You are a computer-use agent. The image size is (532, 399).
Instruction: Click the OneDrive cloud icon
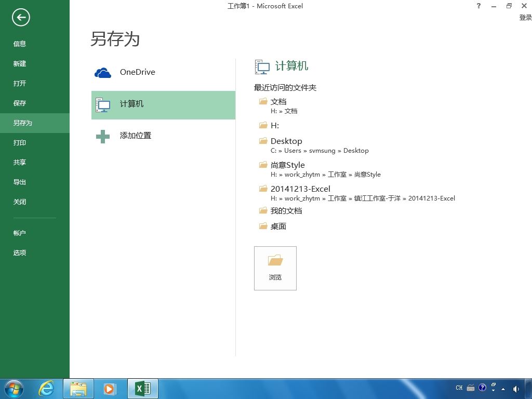tap(103, 72)
